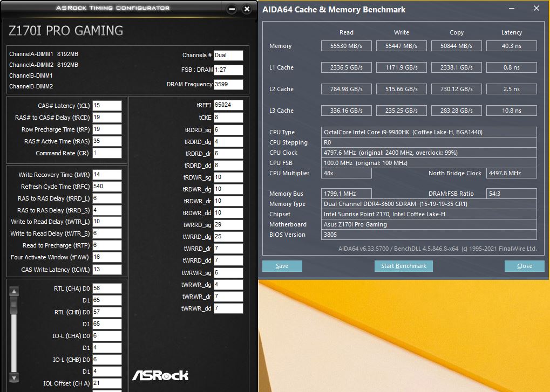550x392 pixels.
Task: Click the Channels # field showing Dual
Action: pyautogui.click(x=228, y=56)
